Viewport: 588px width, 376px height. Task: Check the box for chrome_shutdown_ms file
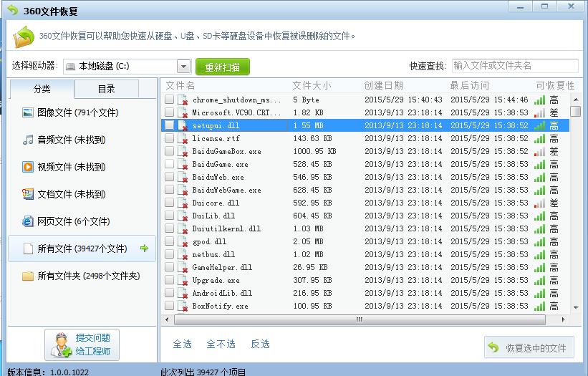(170, 100)
